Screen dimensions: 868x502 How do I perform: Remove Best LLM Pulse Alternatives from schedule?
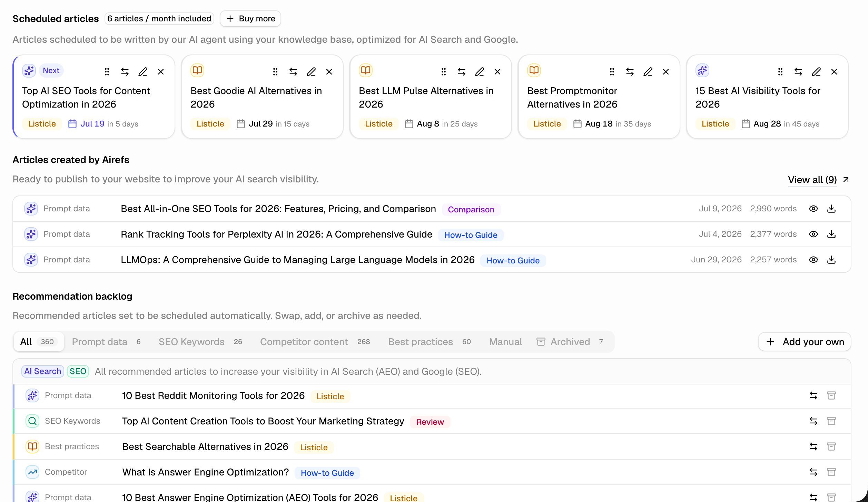[x=497, y=72]
